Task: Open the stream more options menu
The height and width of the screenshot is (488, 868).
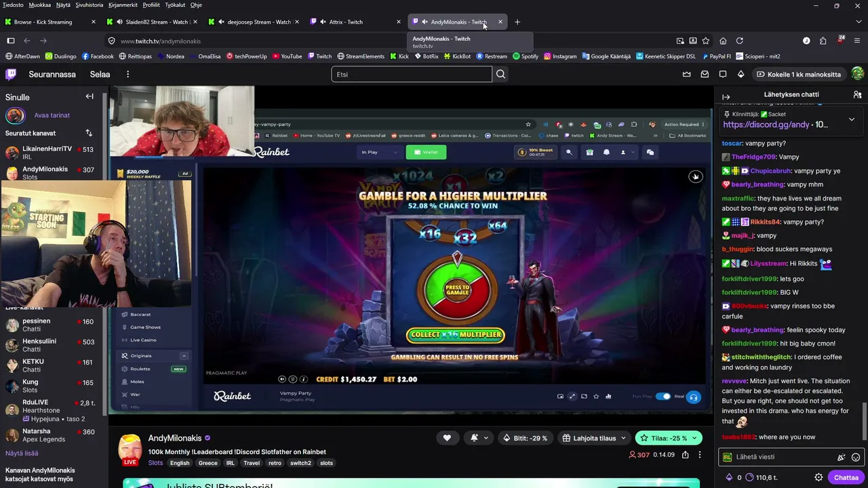Action: click(x=700, y=455)
